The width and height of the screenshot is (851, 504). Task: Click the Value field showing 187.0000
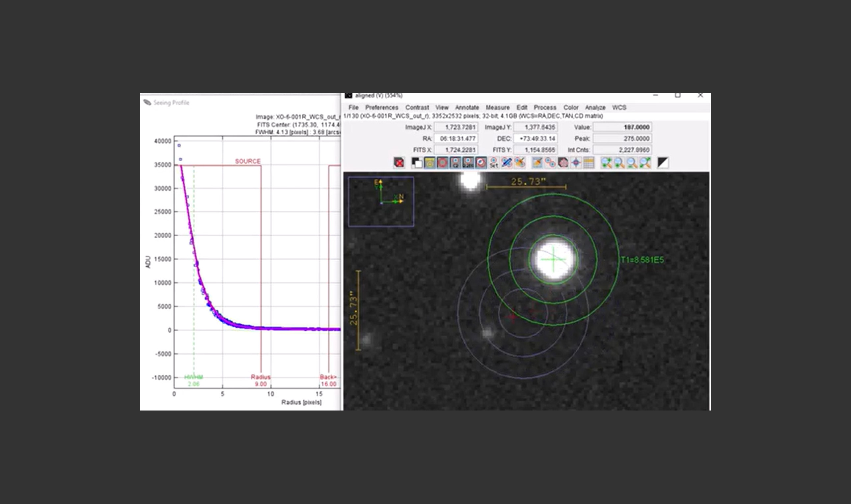point(622,127)
